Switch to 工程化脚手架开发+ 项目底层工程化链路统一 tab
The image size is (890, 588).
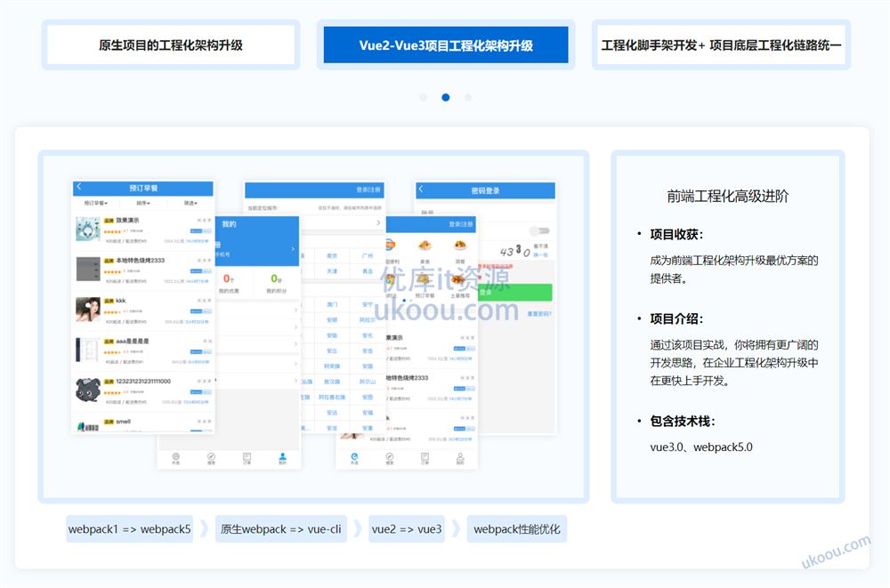(721, 44)
